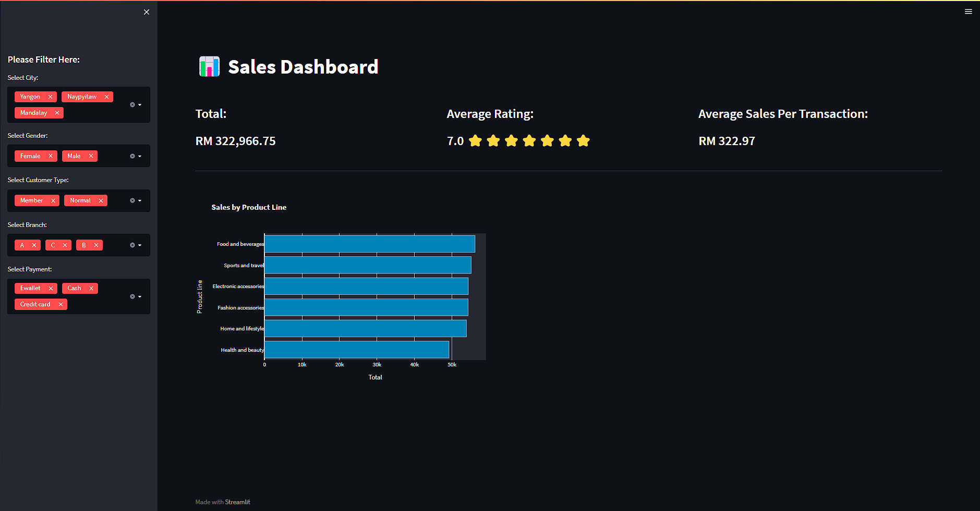Expand the Select Branch dropdown
Image resolution: width=980 pixels, height=511 pixels.
pos(139,245)
